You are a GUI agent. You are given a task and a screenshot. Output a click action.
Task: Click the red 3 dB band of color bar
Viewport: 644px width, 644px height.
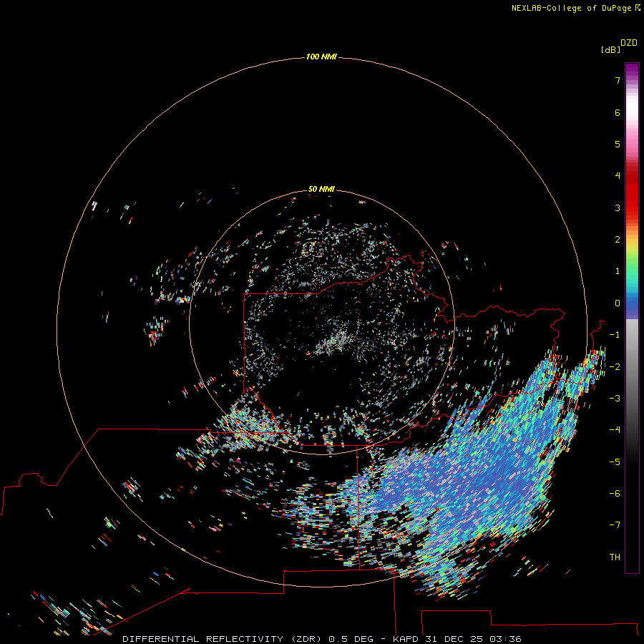pos(632,205)
